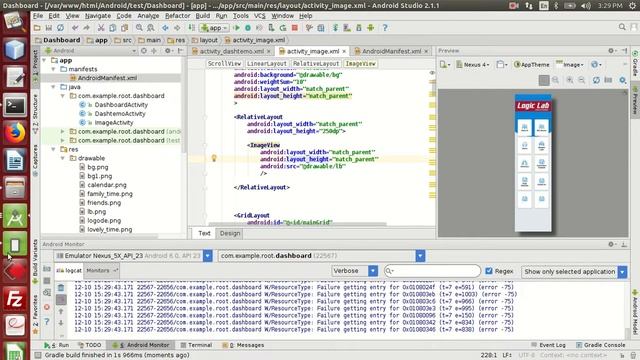Screen dimensions: 640x360
Task: Open the TODO tool window
Action: point(89,345)
